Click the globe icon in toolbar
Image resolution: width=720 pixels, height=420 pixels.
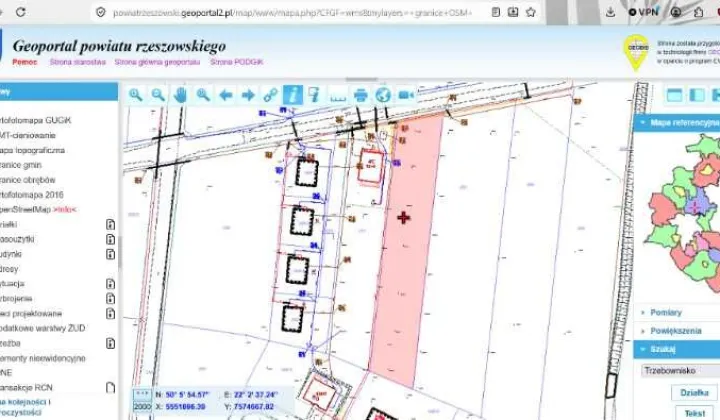point(383,95)
